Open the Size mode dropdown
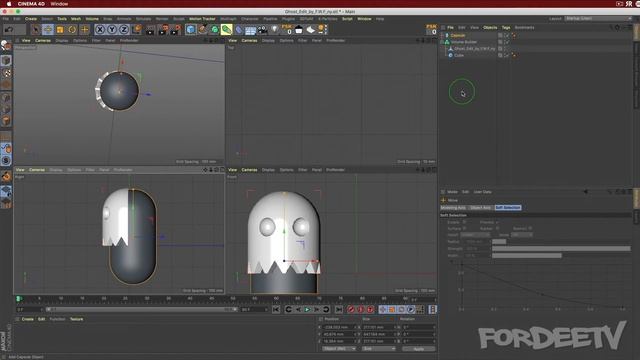 pos(379,349)
